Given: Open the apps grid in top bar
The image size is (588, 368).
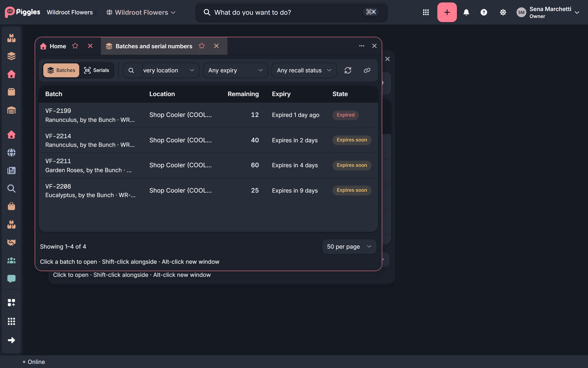Looking at the screenshot, I should (x=426, y=12).
